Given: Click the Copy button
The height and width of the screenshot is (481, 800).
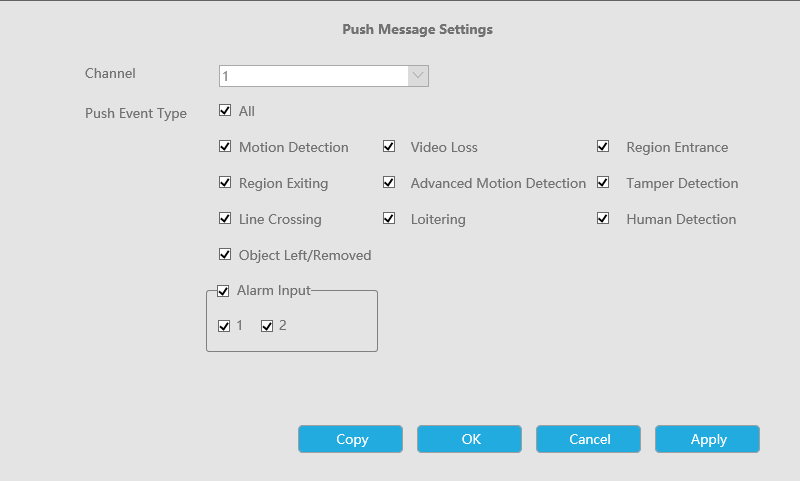Looking at the screenshot, I should point(351,439).
